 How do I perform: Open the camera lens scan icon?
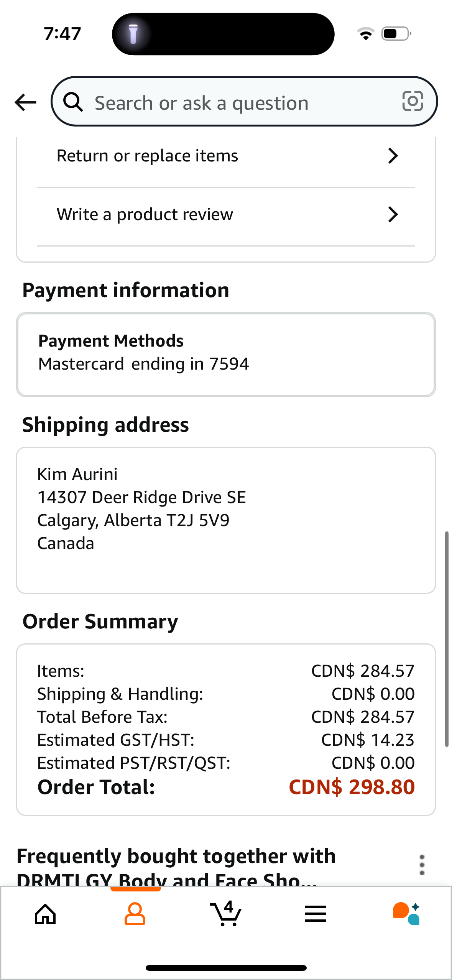click(413, 102)
